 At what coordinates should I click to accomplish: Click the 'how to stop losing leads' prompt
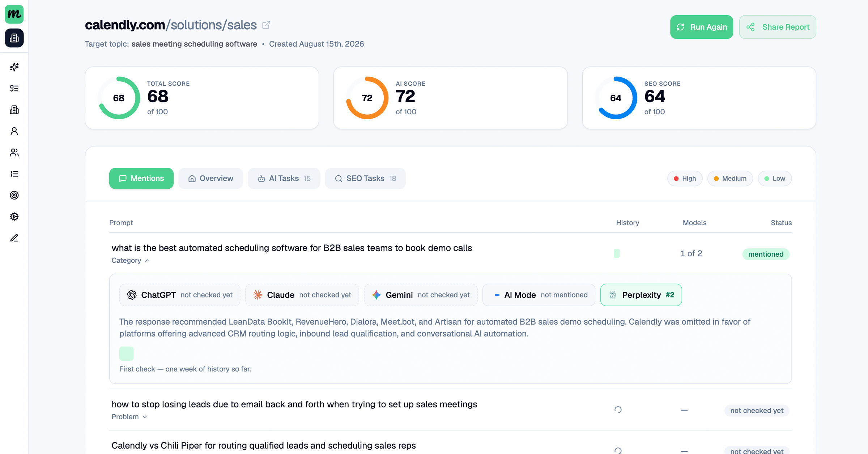pyautogui.click(x=294, y=404)
